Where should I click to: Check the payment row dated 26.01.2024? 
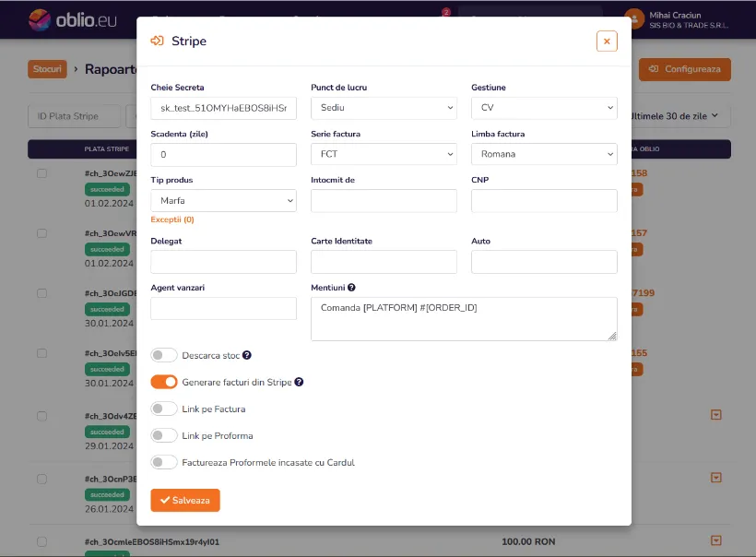pos(41,479)
